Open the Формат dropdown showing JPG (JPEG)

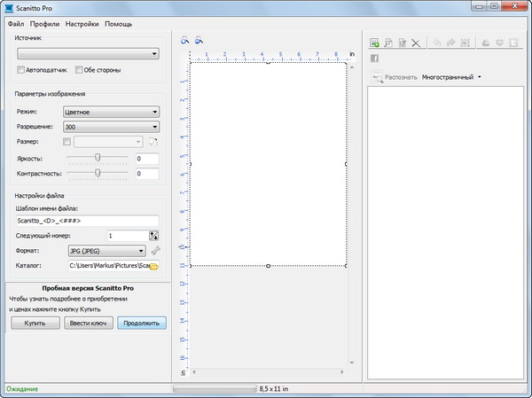coord(106,251)
